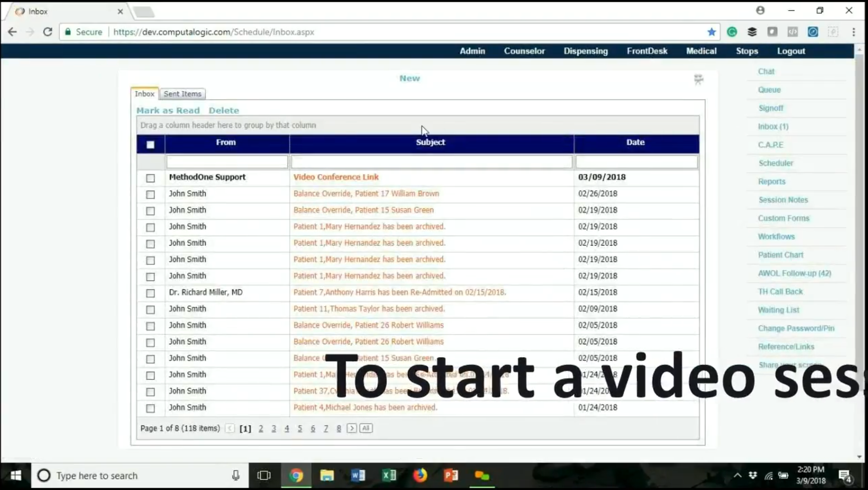
Task: Switch to the Sent Items tab
Action: 182,93
